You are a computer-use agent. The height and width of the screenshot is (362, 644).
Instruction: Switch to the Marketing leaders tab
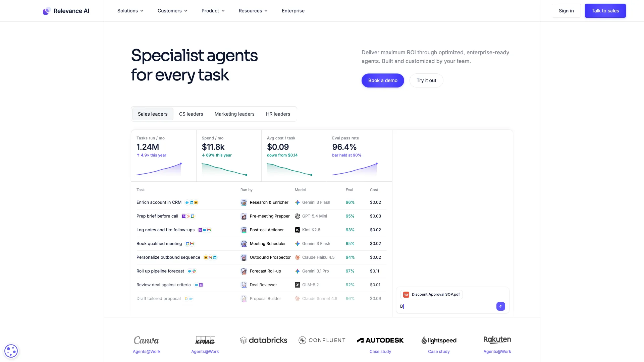tap(234, 114)
